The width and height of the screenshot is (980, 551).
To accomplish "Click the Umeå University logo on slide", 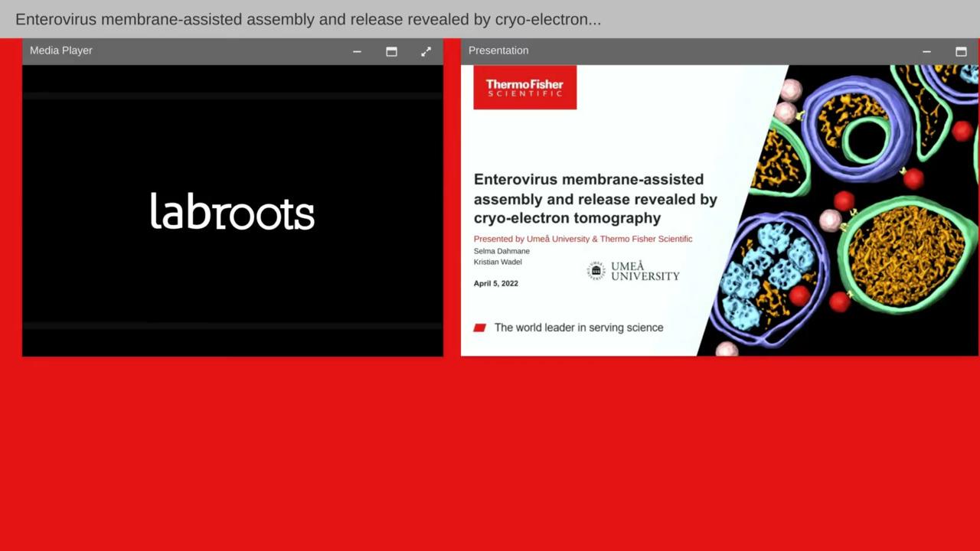I will point(633,271).
